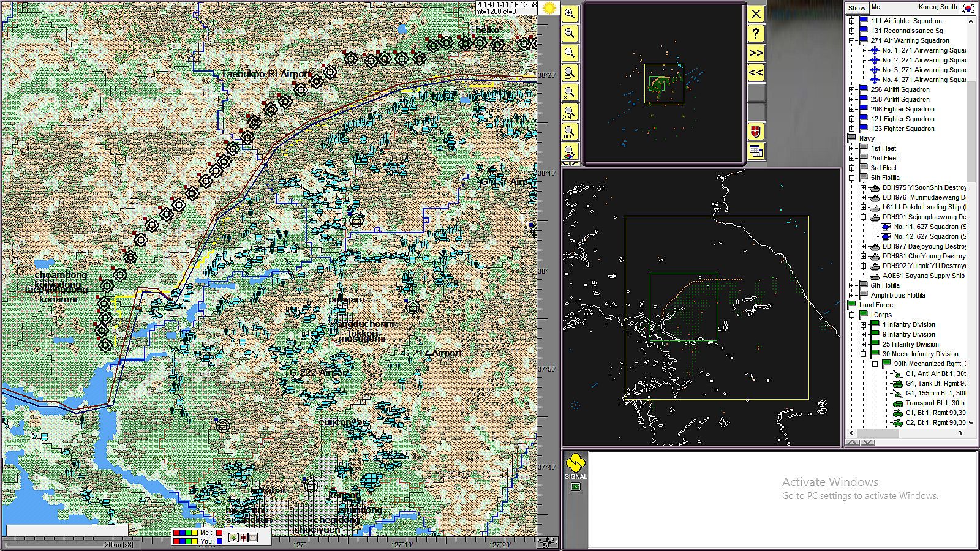
Task: Click the double right arrow forward button
Action: pos(756,53)
